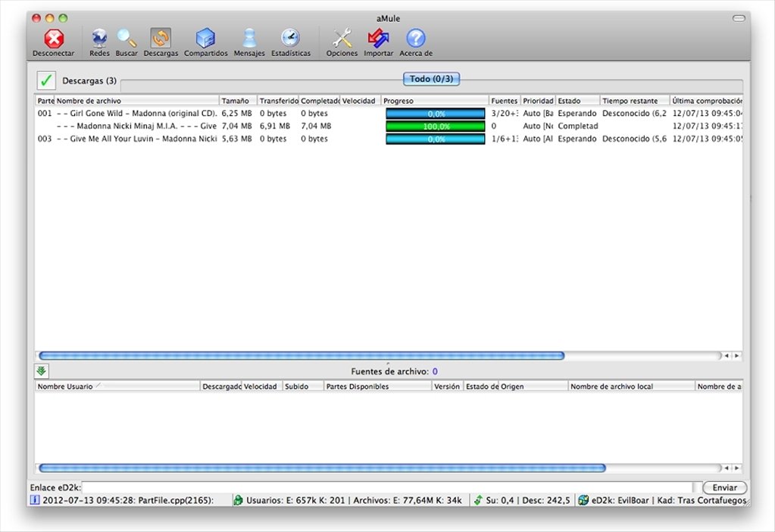Sort by Última comprobación column

tap(707, 100)
